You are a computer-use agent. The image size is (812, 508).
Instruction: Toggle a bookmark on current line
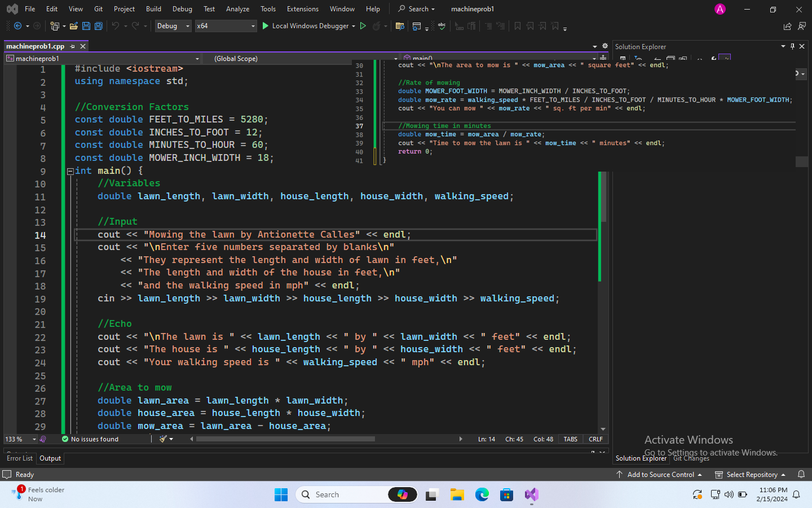pos(517,26)
